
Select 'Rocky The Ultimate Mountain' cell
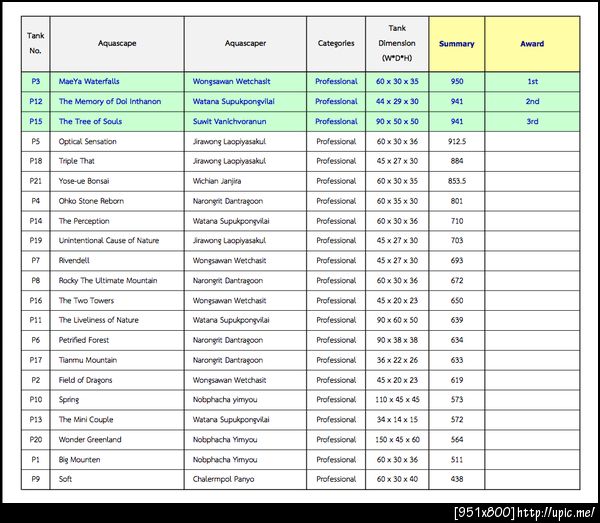(117, 280)
